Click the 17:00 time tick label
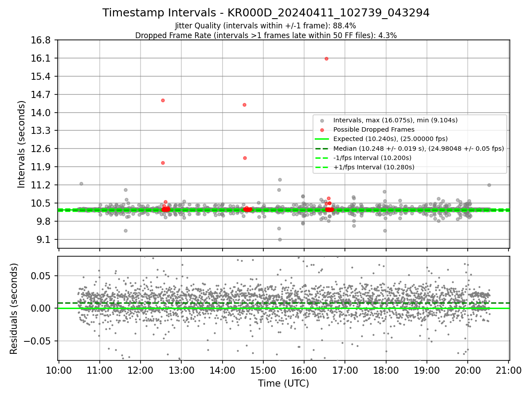The image size is (532, 399). [345, 370]
